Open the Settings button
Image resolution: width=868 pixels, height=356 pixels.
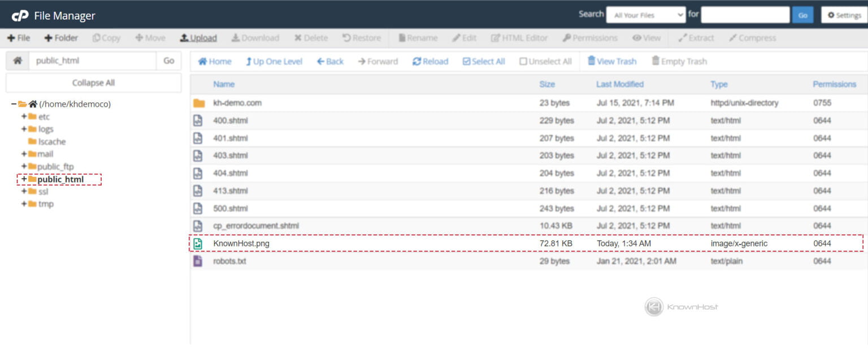coord(844,15)
